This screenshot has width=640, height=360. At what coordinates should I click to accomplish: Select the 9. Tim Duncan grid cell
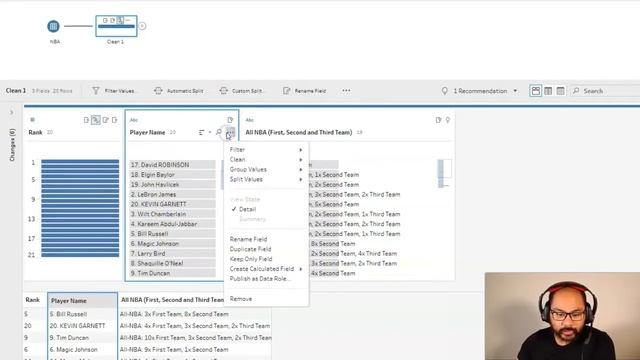82,338
